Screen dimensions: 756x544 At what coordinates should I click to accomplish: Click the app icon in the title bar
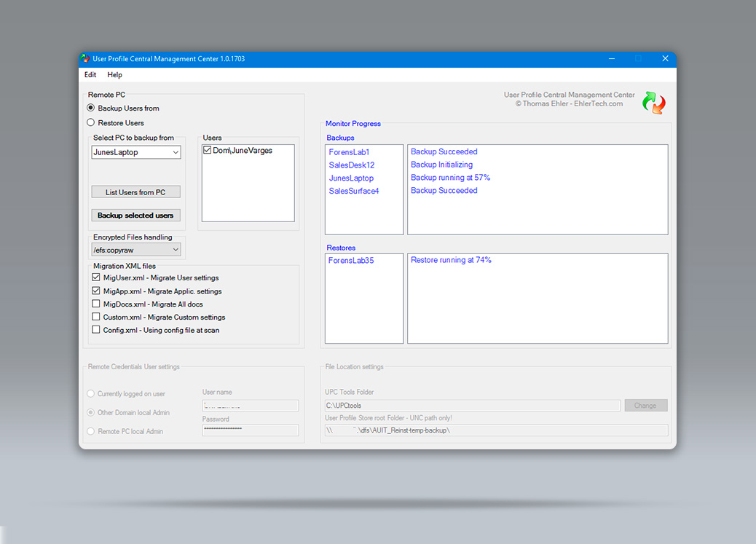(x=85, y=59)
